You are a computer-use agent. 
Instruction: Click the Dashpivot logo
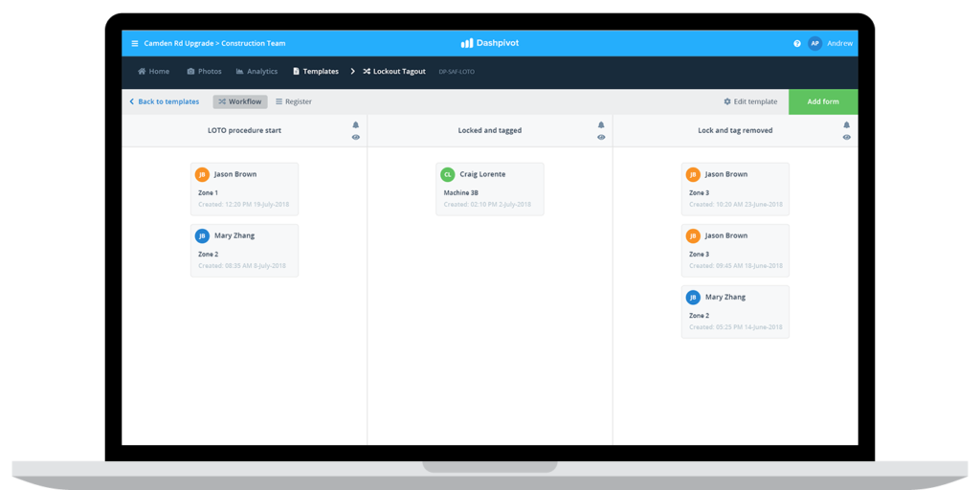tap(489, 43)
